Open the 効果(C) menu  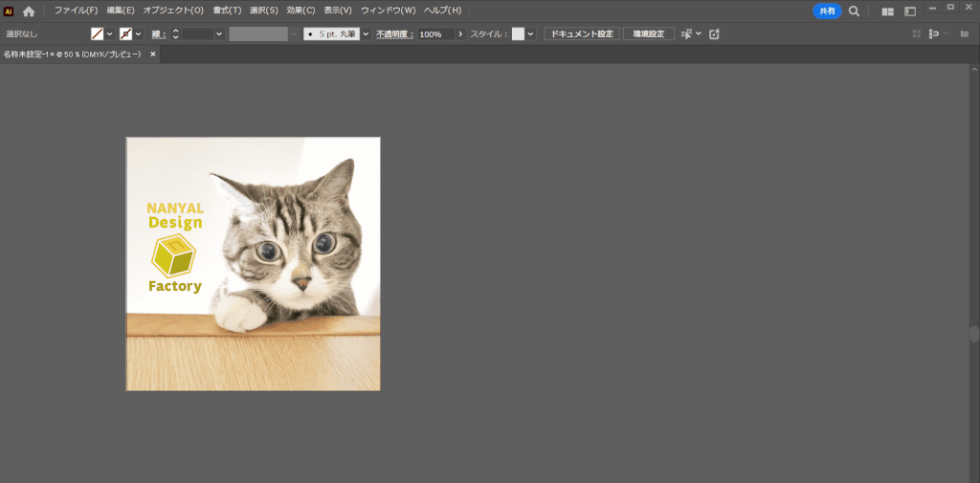[301, 11]
